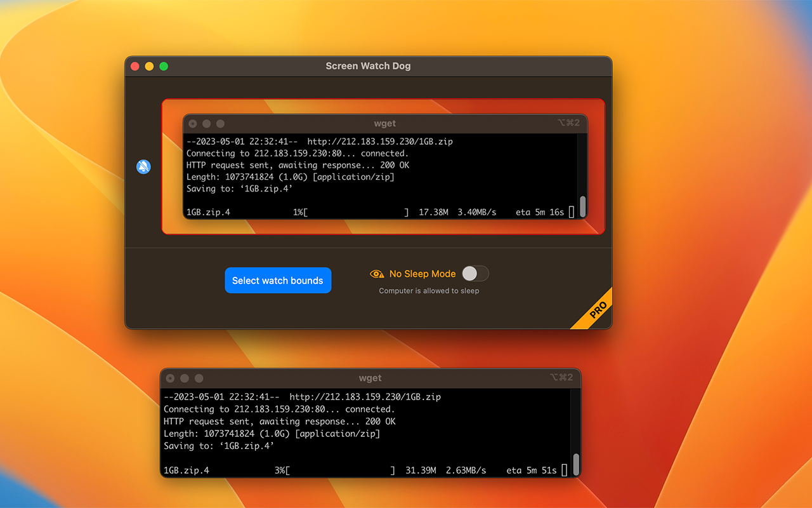Screen dimensions: 812x508
Task: Click the Select watch bounds button
Action: tap(278, 280)
